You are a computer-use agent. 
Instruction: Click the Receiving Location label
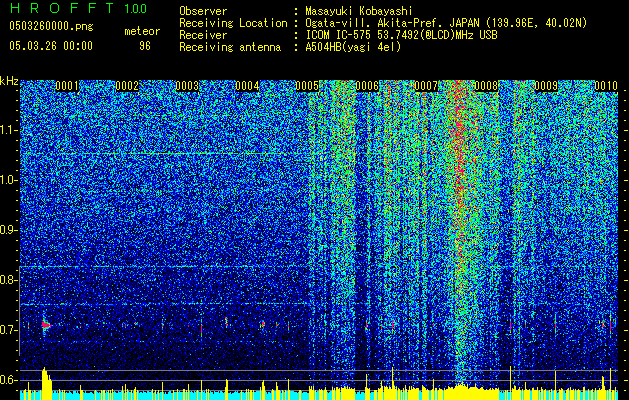click(x=233, y=23)
